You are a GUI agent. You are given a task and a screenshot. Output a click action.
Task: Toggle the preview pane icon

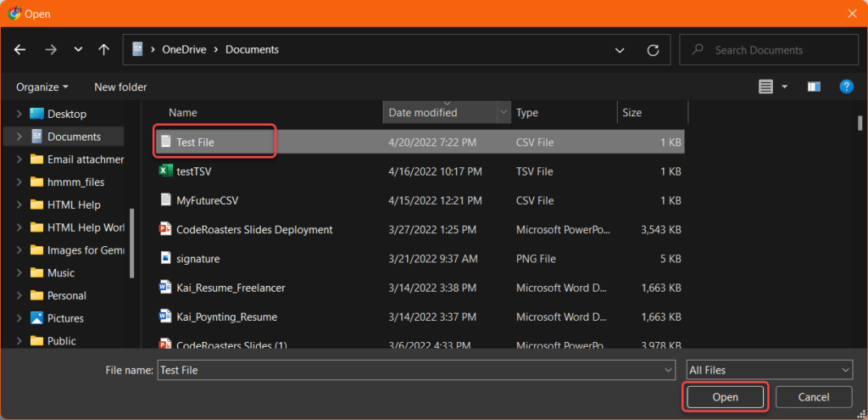(814, 87)
